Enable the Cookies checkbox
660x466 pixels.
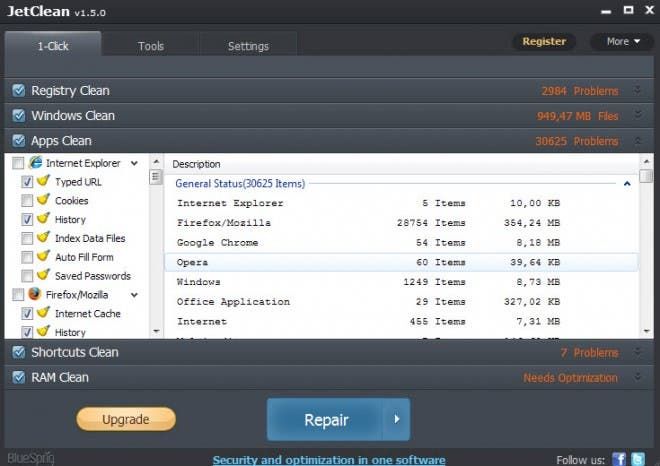pos(27,200)
